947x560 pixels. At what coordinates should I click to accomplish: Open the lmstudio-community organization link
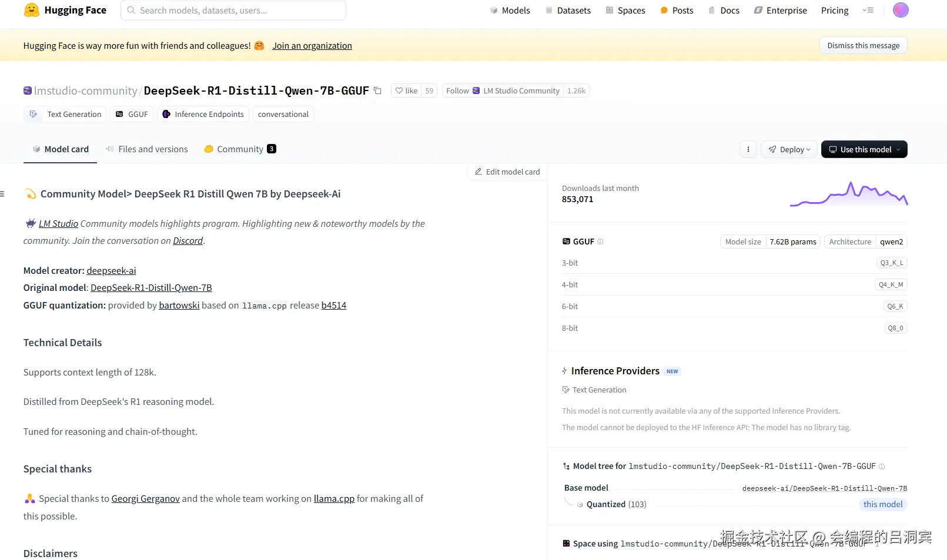[x=86, y=90]
